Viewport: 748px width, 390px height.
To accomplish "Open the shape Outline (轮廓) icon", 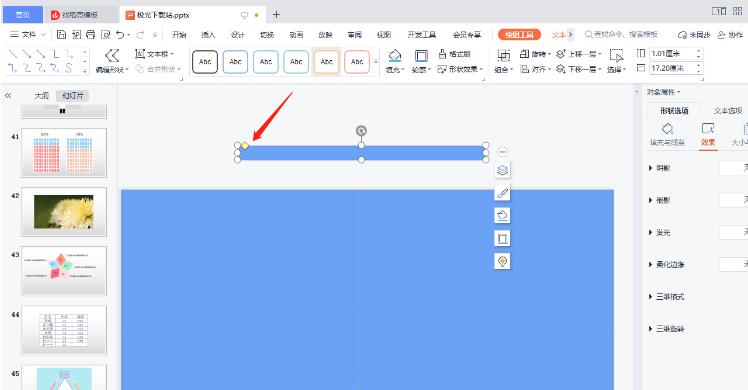I will pyautogui.click(x=421, y=56).
